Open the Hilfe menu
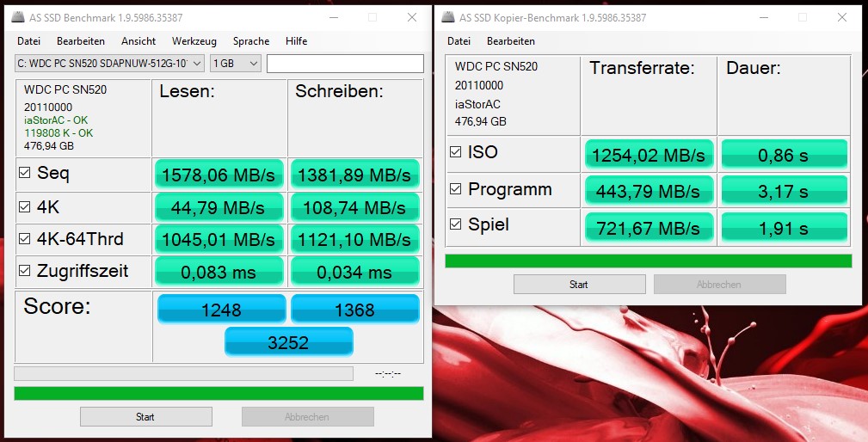This screenshot has width=868, height=442. point(296,41)
